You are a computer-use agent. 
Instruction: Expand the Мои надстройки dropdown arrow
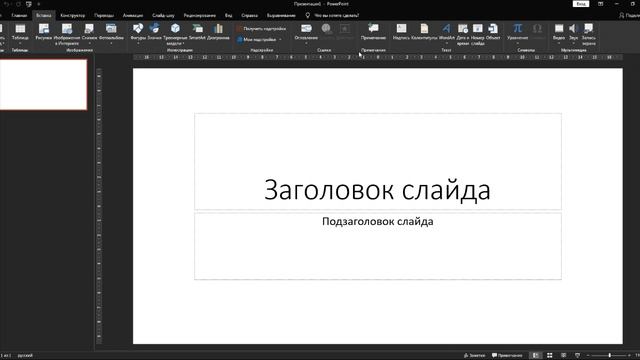pos(280,40)
